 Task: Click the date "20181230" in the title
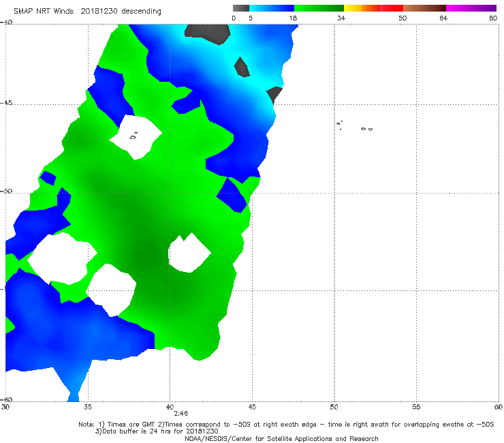click(x=99, y=11)
